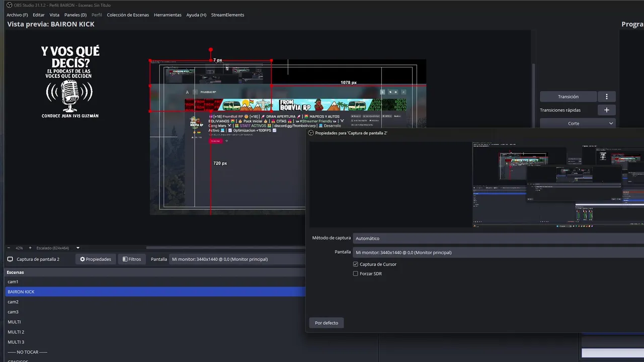Enable the Forzar SDR checkbox

[x=356, y=274]
